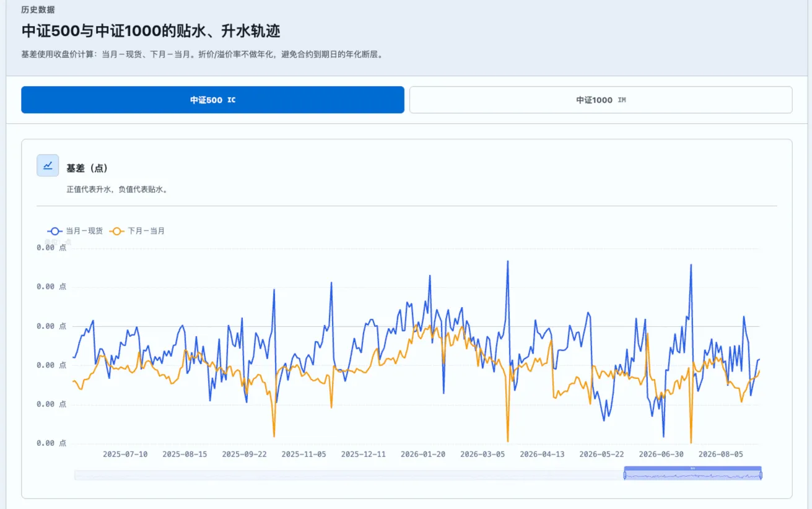The image size is (812, 509).
Task: Click the right handle of the data zoom slider
Action: pyautogui.click(x=761, y=475)
